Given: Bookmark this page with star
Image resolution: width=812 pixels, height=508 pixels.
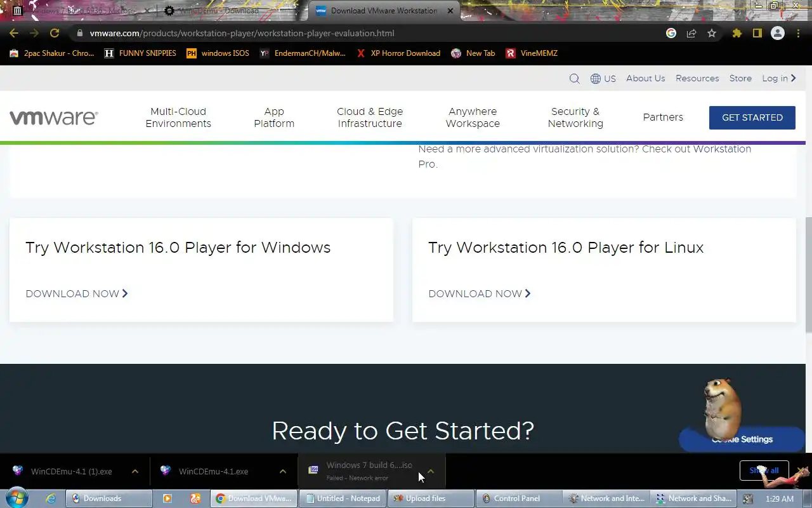Looking at the screenshot, I should (712, 33).
